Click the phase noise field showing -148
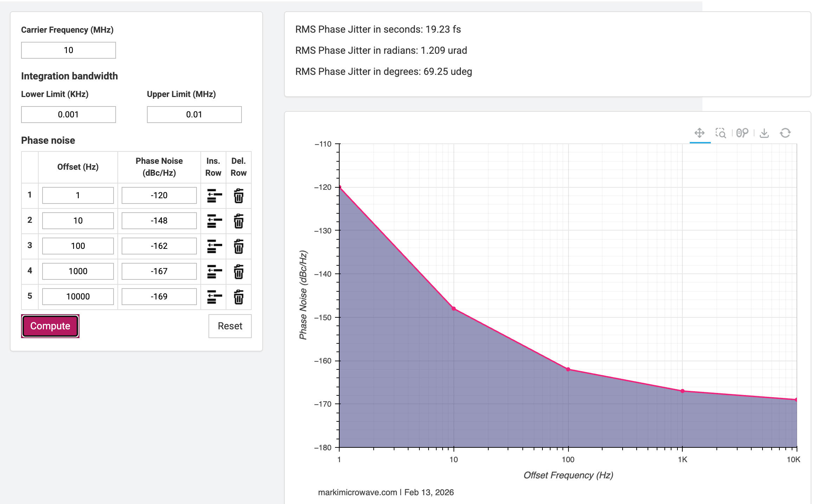 click(x=159, y=221)
